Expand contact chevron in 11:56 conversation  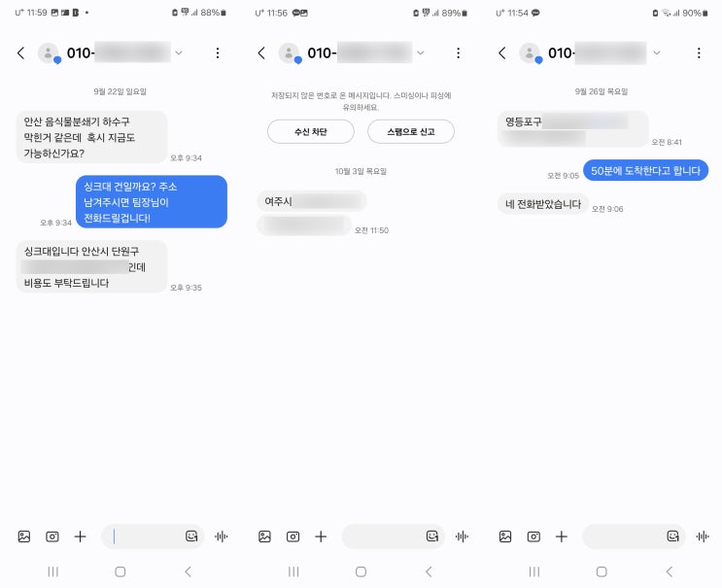[x=421, y=52]
